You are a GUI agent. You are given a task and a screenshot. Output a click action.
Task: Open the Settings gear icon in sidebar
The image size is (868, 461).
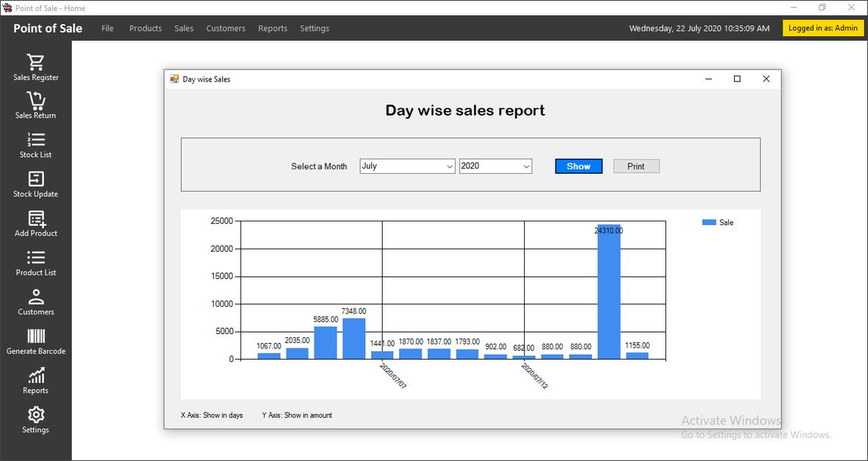[36, 414]
